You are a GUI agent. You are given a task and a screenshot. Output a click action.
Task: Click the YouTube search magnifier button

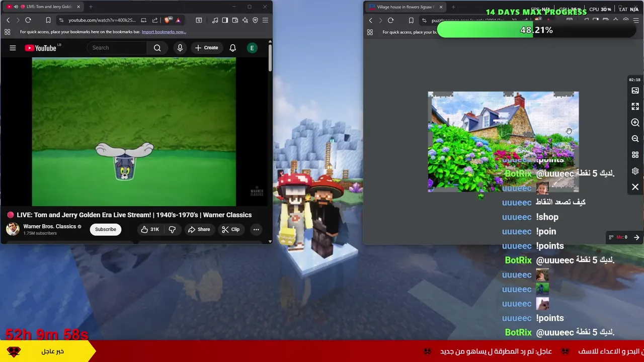coord(157,48)
